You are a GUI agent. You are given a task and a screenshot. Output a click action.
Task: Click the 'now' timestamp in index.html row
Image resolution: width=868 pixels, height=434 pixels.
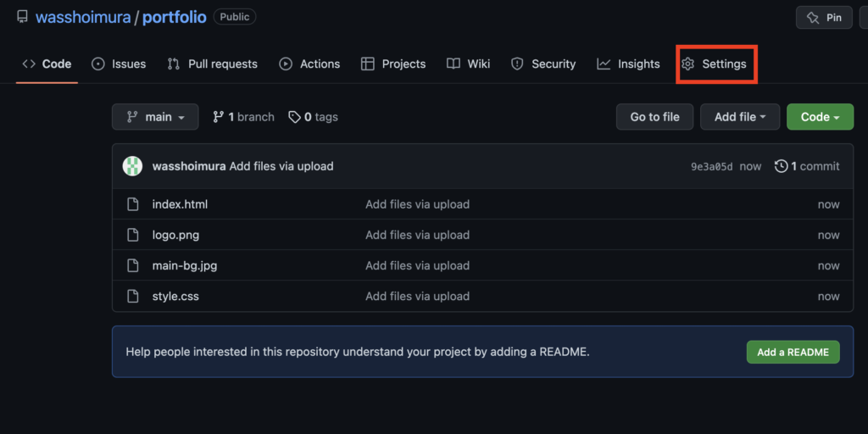tap(829, 204)
